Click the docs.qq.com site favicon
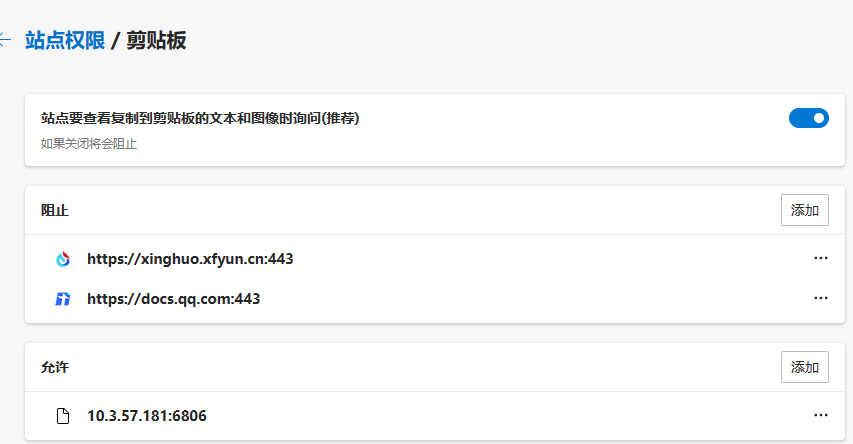 pos(63,298)
